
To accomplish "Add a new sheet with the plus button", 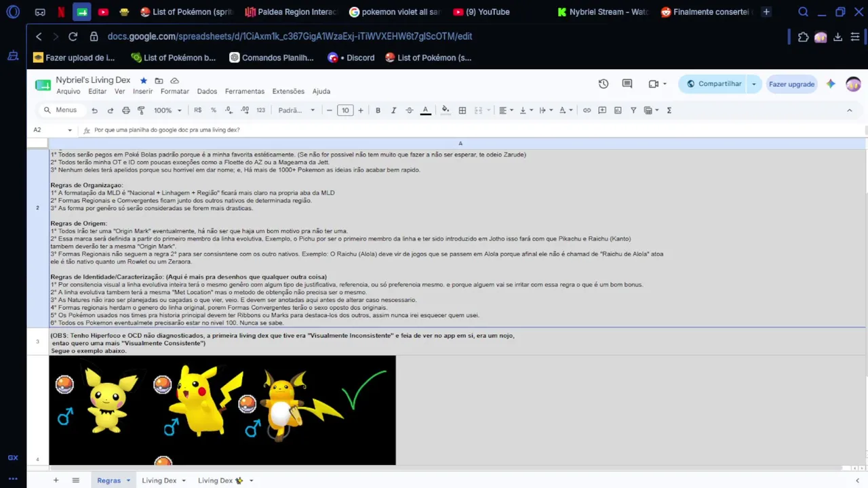I will point(56,481).
